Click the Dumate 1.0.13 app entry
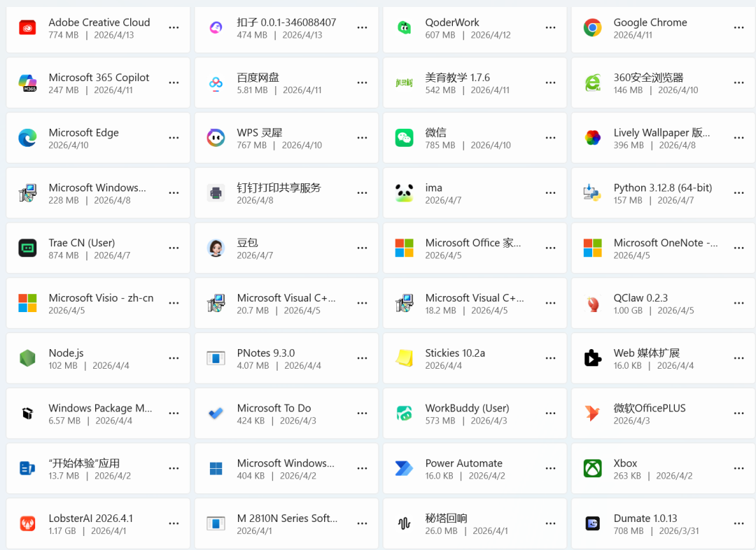The image size is (756, 550). [x=645, y=523]
